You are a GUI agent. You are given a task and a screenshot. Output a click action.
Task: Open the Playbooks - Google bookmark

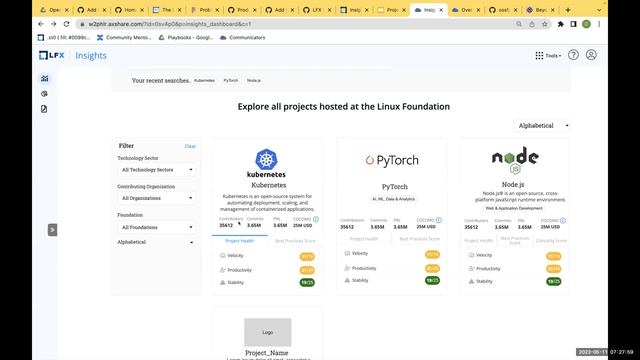coord(186,38)
